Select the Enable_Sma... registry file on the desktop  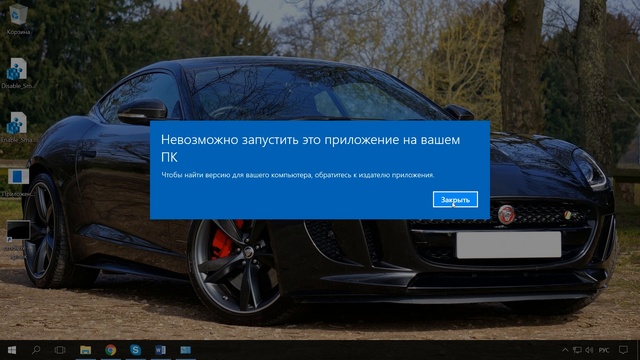tap(17, 127)
